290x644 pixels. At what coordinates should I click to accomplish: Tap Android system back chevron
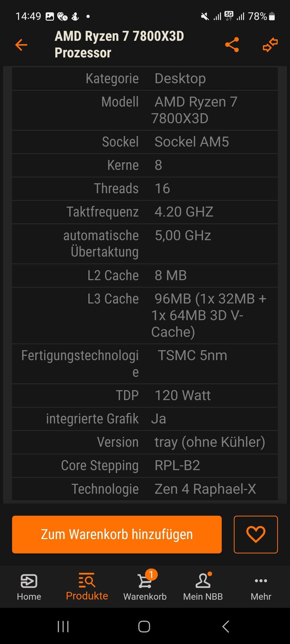coord(226,627)
